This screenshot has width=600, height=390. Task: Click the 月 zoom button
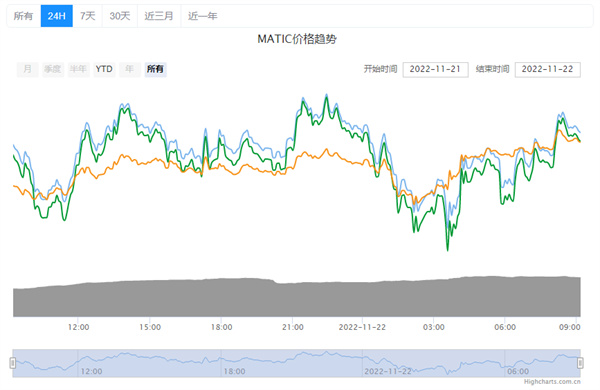(x=28, y=69)
